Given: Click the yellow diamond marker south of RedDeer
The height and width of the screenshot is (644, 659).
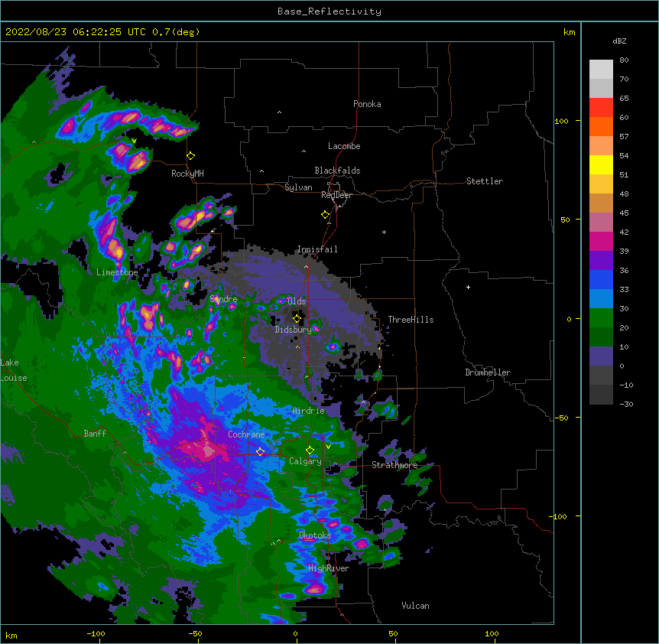Looking at the screenshot, I should pos(326,215).
